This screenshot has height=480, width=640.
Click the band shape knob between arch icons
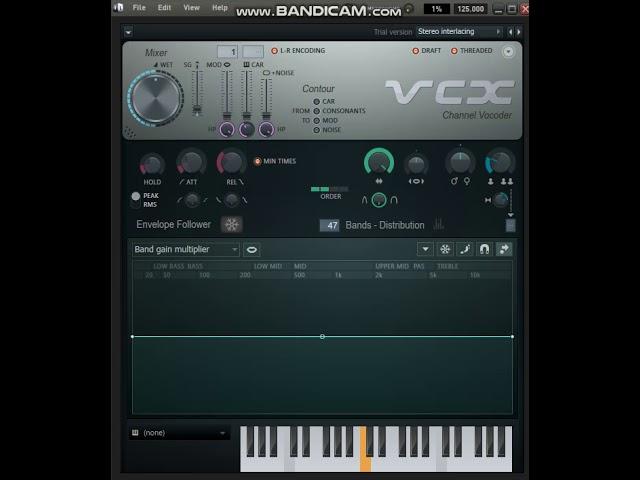379,200
